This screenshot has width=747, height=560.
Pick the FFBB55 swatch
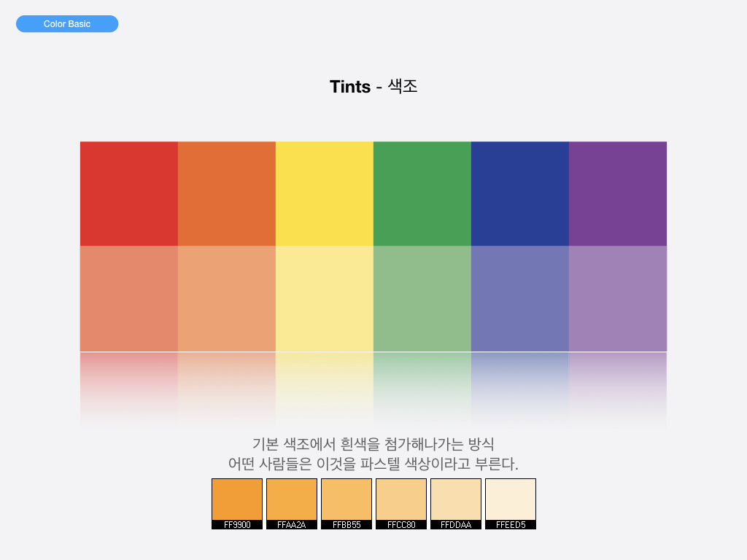(347, 500)
